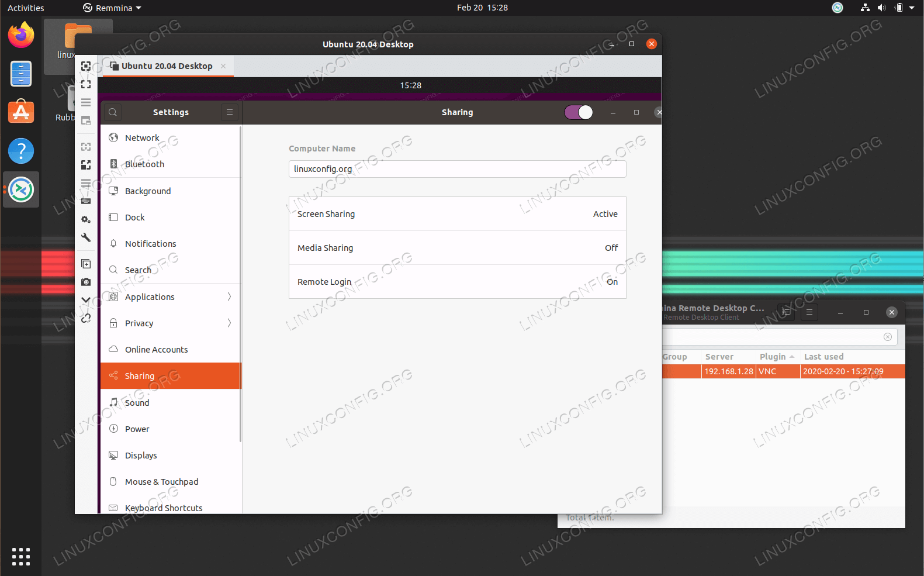Sort Remmina list by Last used column
The height and width of the screenshot is (576, 924).
point(853,357)
